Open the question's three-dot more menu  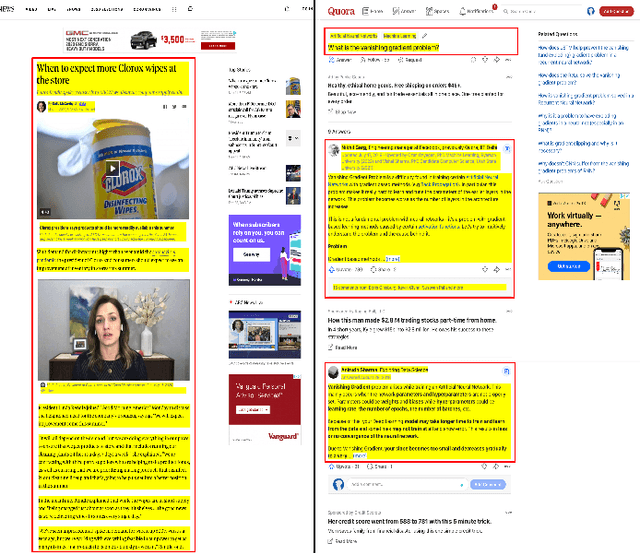508,60
